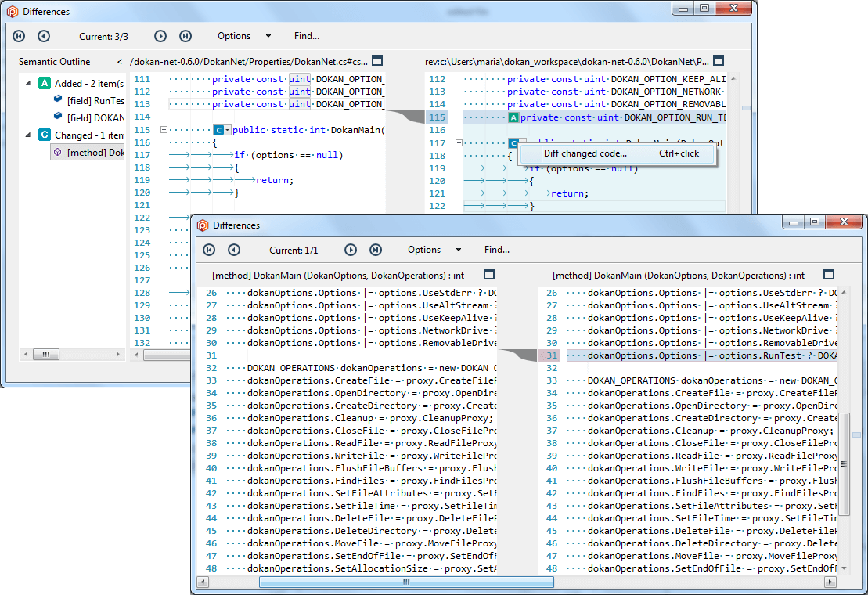This screenshot has width=868, height=595.
Task: Open dropdown beside 'C' marker on left line 115
Action: (x=227, y=130)
